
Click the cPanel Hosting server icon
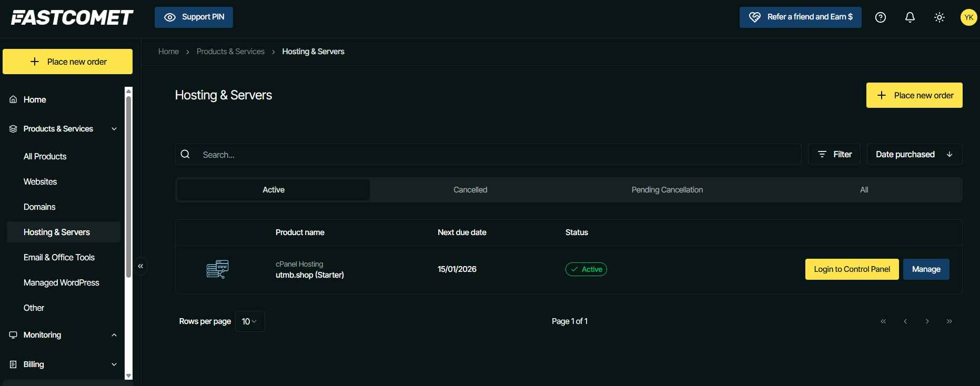click(217, 269)
